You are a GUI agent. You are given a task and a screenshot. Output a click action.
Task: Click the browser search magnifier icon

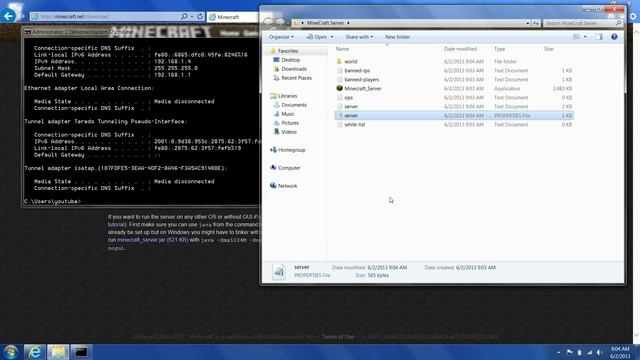click(x=184, y=16)
